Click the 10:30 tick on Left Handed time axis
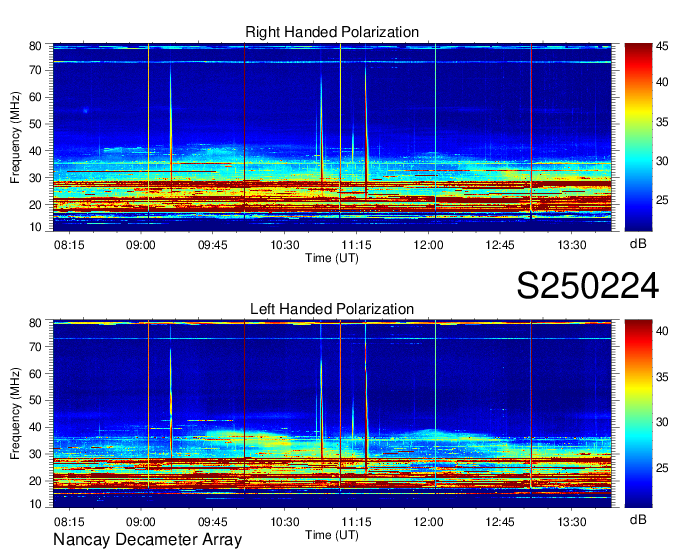The image size is (680, 552). pos(284,522)
